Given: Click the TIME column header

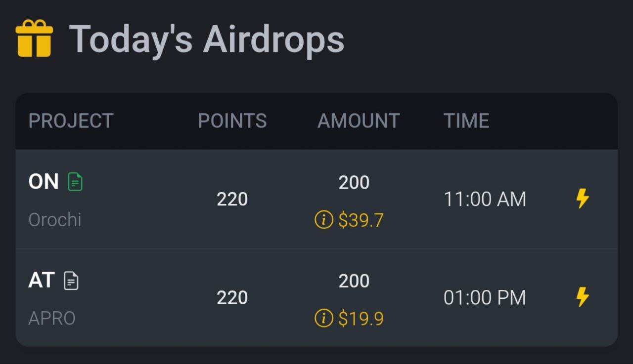Looking at the screenshot, I should coord(466,121).
